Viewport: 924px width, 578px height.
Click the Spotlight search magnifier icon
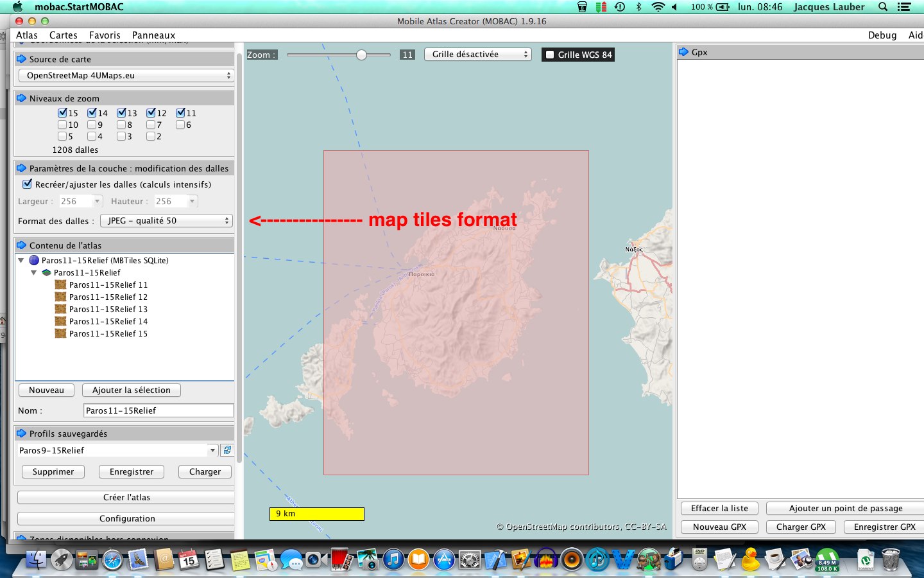883,7
